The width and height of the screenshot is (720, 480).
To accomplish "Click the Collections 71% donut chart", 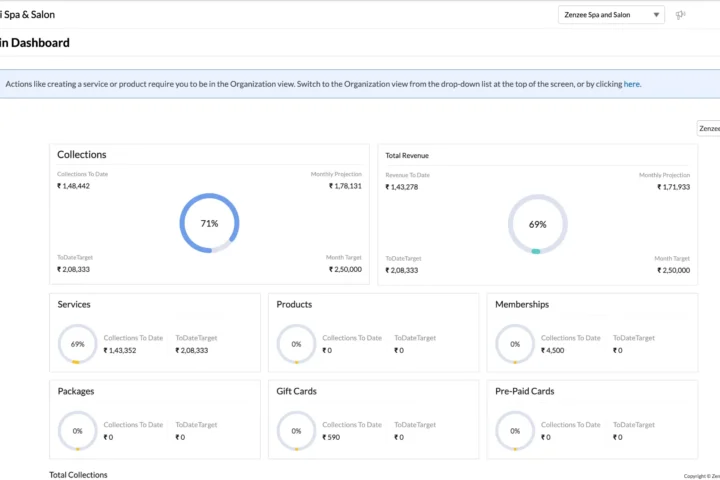I will (x=209, y=224).
